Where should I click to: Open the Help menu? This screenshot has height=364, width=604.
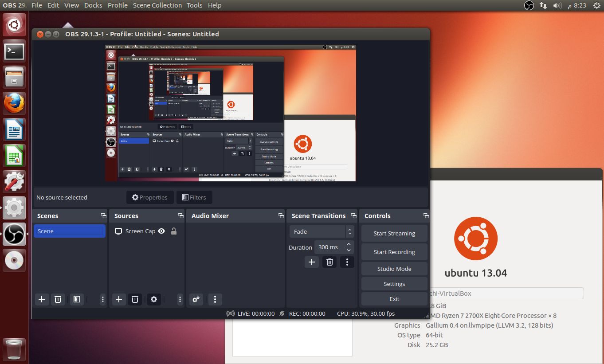pos(215,5)
